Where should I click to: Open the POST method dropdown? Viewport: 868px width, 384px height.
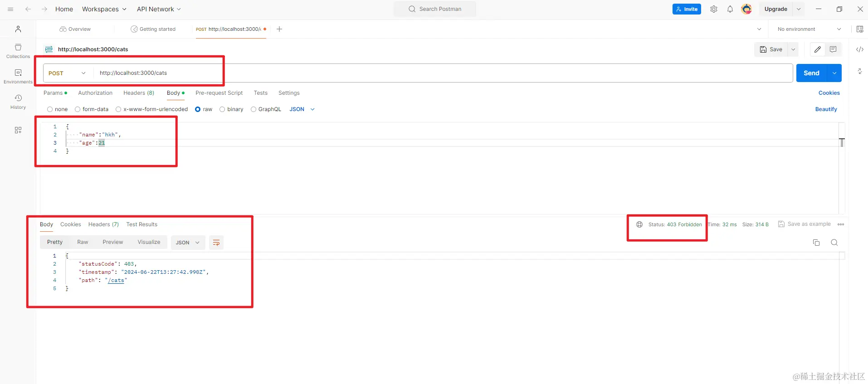click(x=67, y=73)
